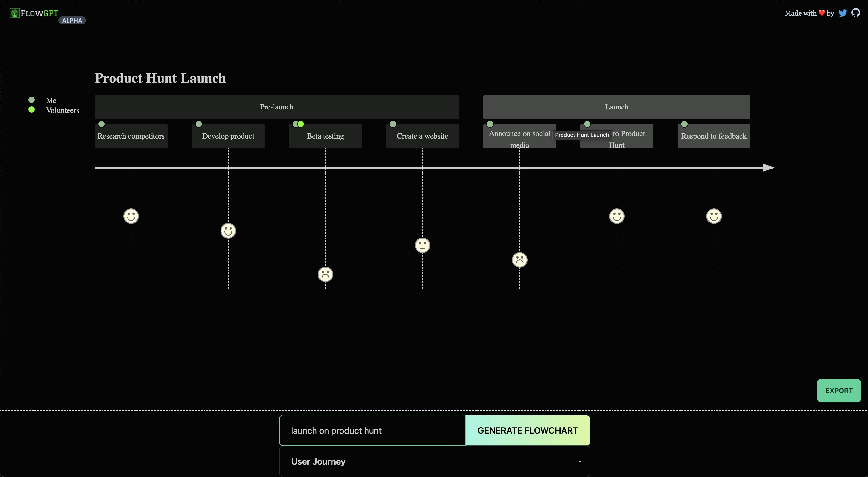The image size is (868, 477).
Task: Click the 'launch on product hunt' input field
Action: coord(372,430)
